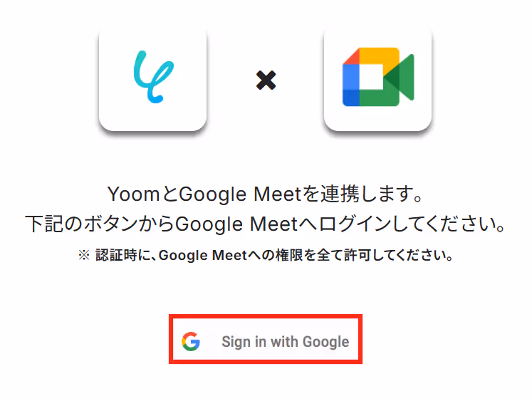Click 'Google Meet' in the first heading line
Screen dimensions: 532x401
point(240,194)
